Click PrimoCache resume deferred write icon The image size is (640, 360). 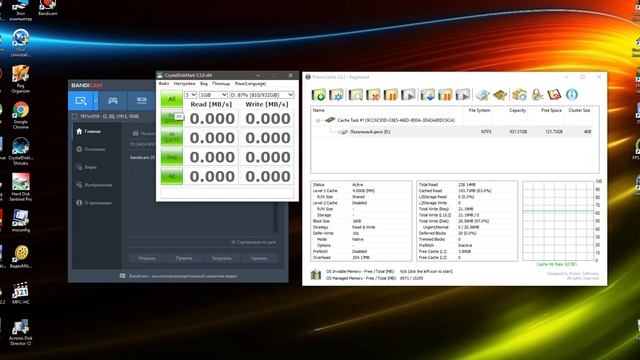click(x=463, y=95)
